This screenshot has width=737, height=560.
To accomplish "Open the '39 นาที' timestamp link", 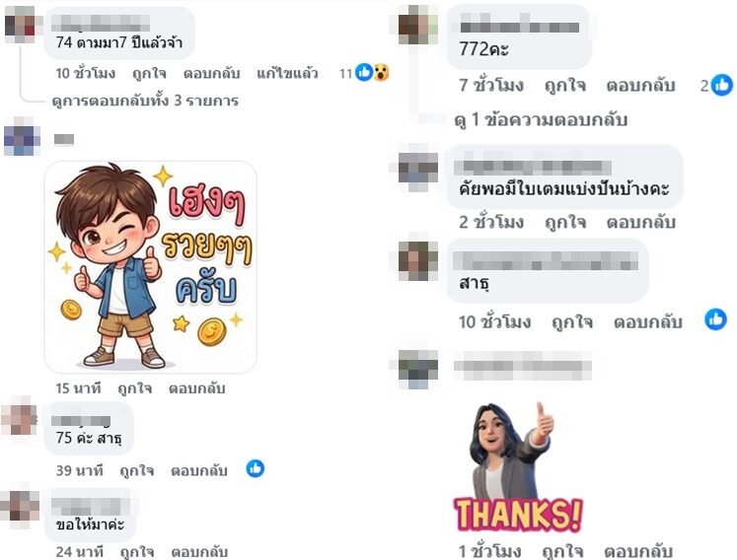I will click(80, 470).
